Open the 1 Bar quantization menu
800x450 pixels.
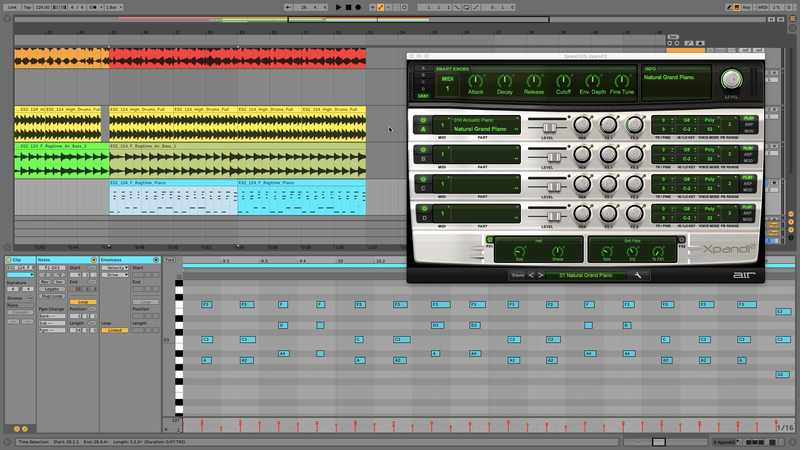(113, 7)
